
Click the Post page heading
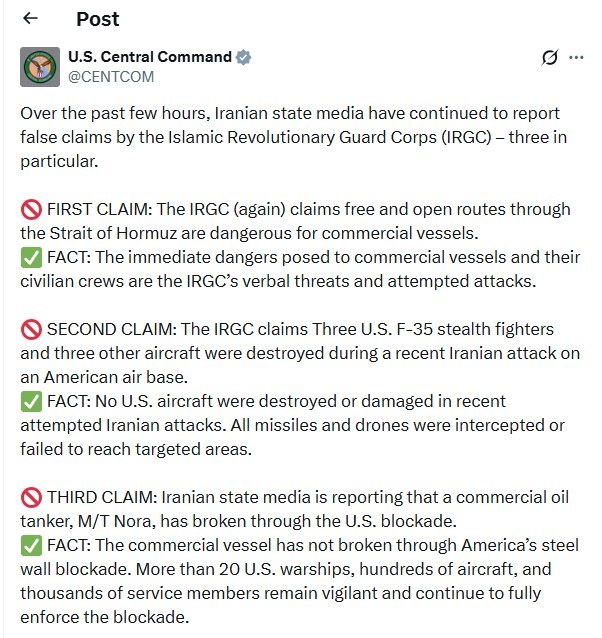(x=98, y=19)
